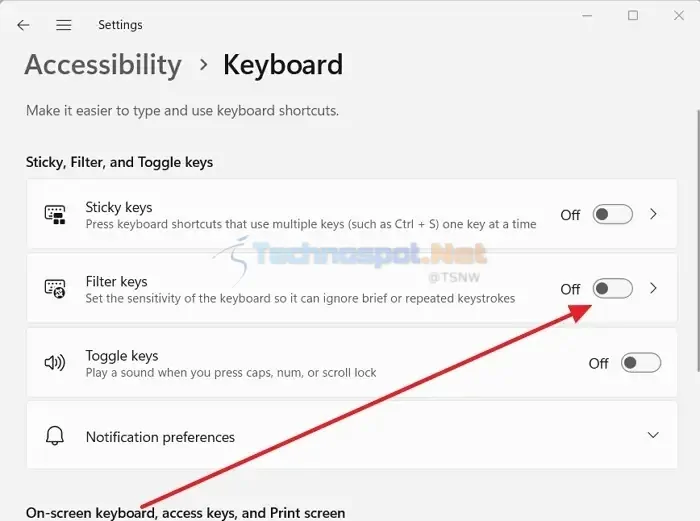
Task: Click the Filter keys keyboard icon
Action: (x=55, y=289)
